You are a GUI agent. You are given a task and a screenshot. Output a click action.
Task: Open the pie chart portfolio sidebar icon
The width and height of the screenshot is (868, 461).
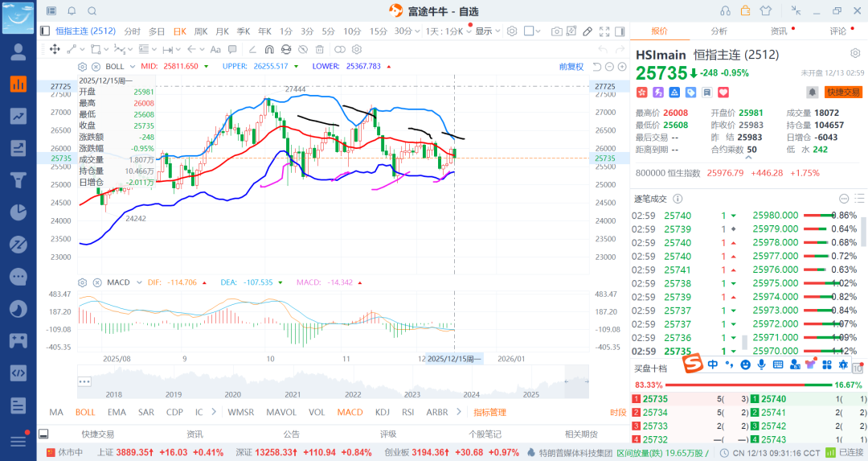click(x=18, y=212)
